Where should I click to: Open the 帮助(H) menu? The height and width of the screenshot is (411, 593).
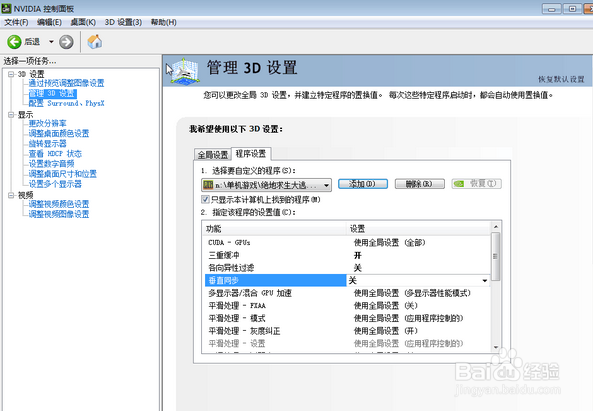coord(163,22)
